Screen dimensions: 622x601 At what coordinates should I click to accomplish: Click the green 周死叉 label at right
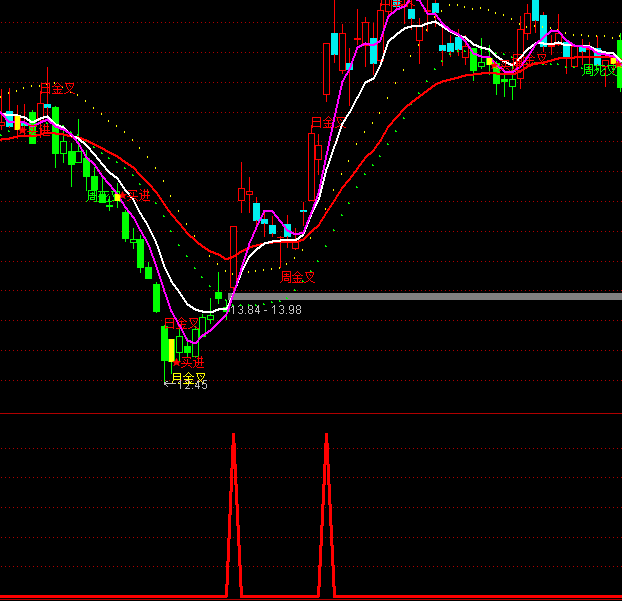point(600,70)
